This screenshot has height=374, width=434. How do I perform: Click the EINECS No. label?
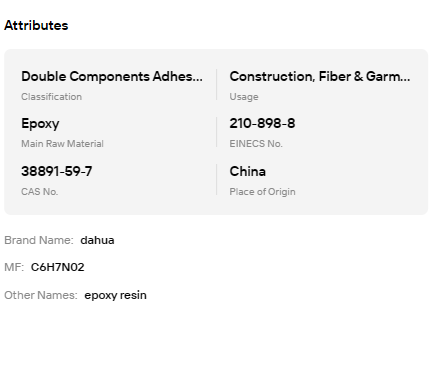coord(256,144)
